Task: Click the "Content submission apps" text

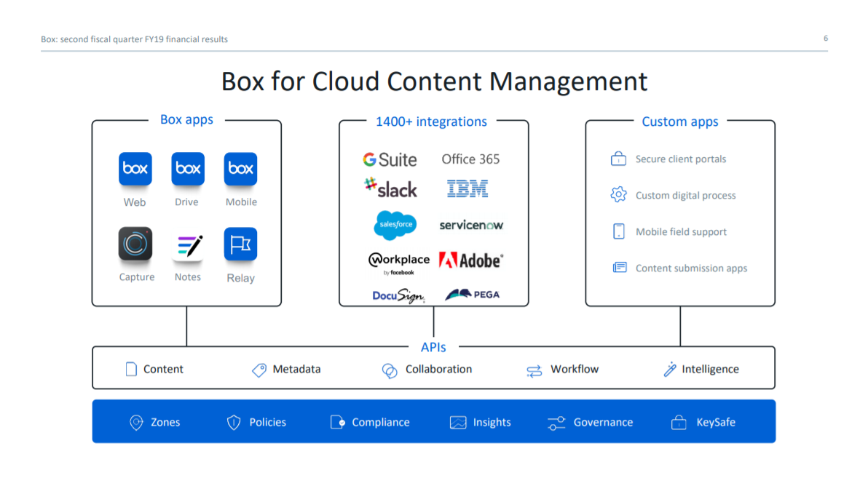Action: tap(691, 268)
